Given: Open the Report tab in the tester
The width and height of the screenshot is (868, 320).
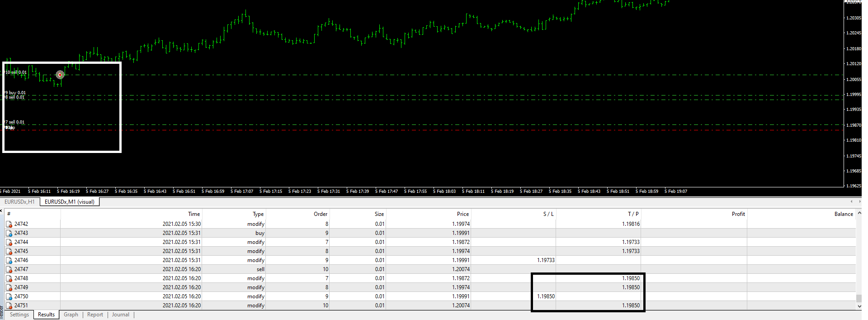Looking at the screenshot, I should point(95,315).
